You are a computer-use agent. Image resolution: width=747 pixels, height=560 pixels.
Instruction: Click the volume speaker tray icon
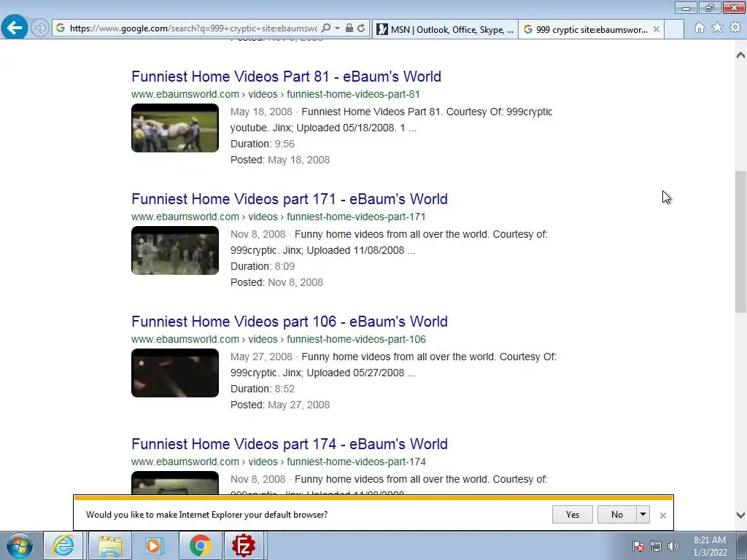673,546
